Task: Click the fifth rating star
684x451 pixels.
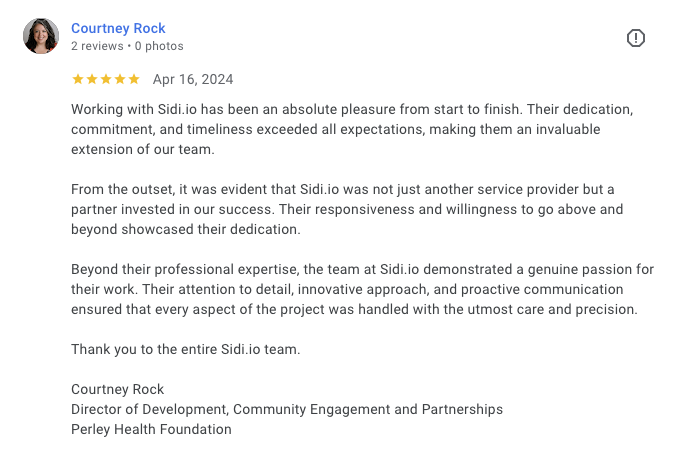Action: tap(133, 79)
